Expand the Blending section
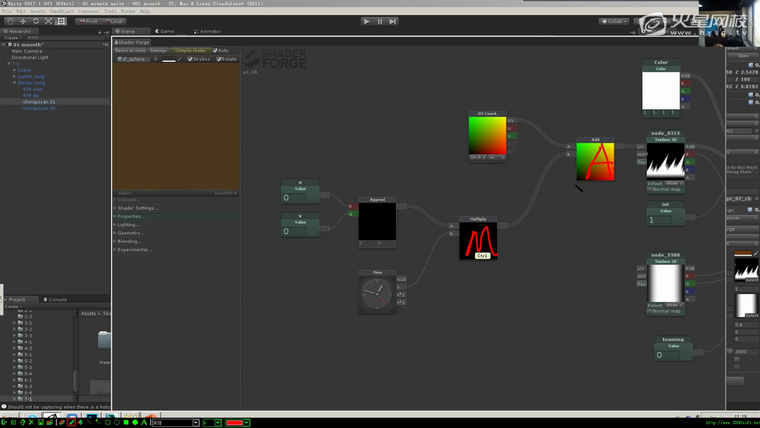The height and width of the screenshot is (428, 760). (129, 241)
